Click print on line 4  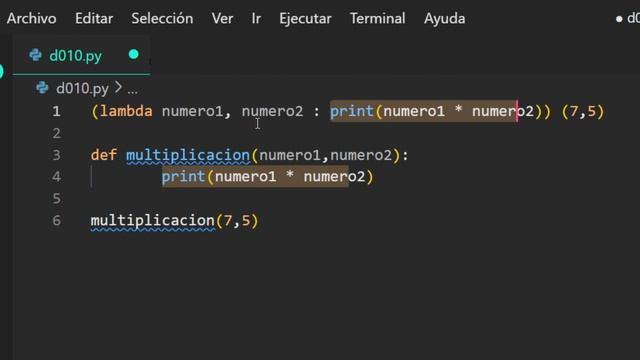coord(183,177)
